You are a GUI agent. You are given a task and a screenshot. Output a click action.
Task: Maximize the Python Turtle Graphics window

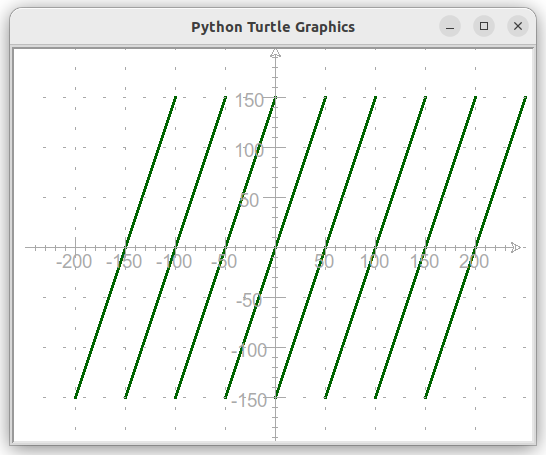click(x=484, y=26)
